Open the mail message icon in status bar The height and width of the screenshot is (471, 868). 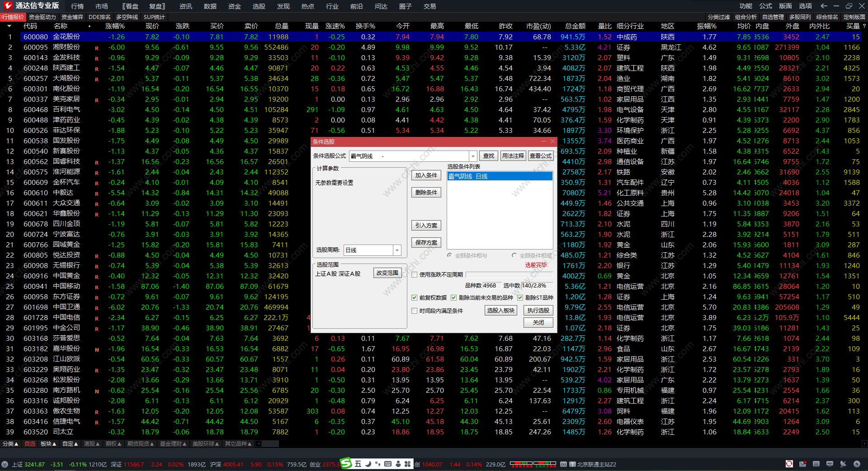coord(802,464)
